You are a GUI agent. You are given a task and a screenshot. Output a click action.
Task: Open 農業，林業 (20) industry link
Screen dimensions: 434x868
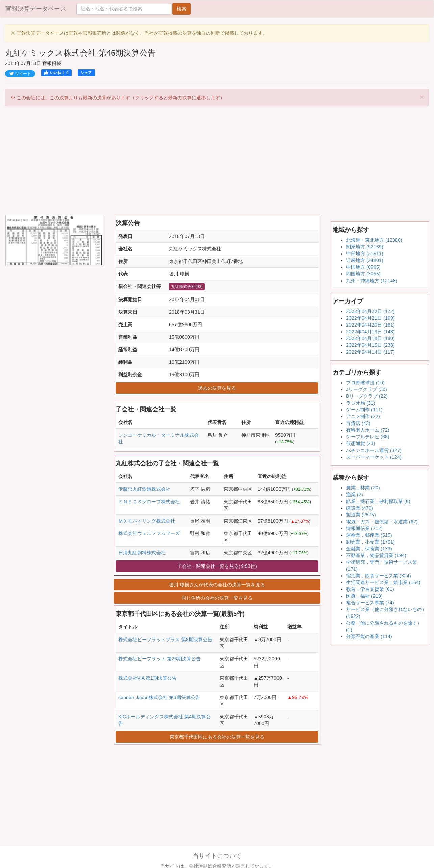(x=363, y=488)
